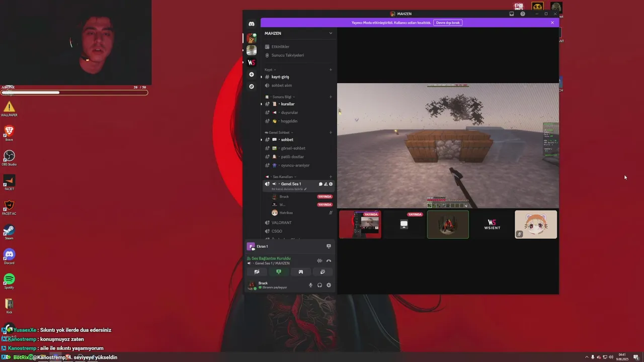Open the help question mark icon
Image resolution: width=644 pixels, height=362 pixels.
pyautogui.click(x=523, y=14)
